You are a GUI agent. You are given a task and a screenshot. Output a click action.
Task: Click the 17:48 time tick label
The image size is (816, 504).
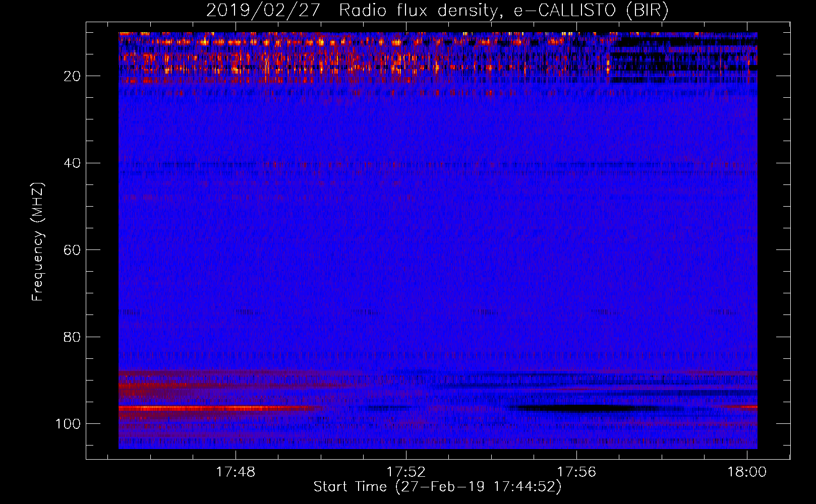pos(236,472)
